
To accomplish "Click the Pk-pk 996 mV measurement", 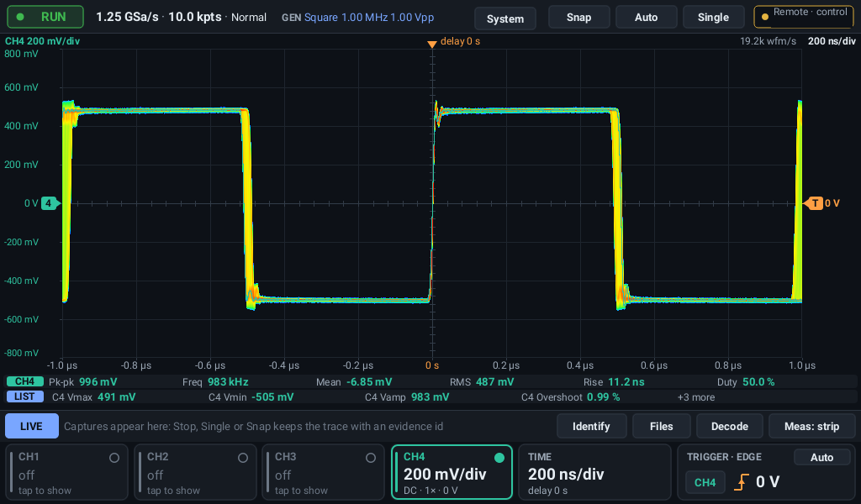I will tap(83, 381).
